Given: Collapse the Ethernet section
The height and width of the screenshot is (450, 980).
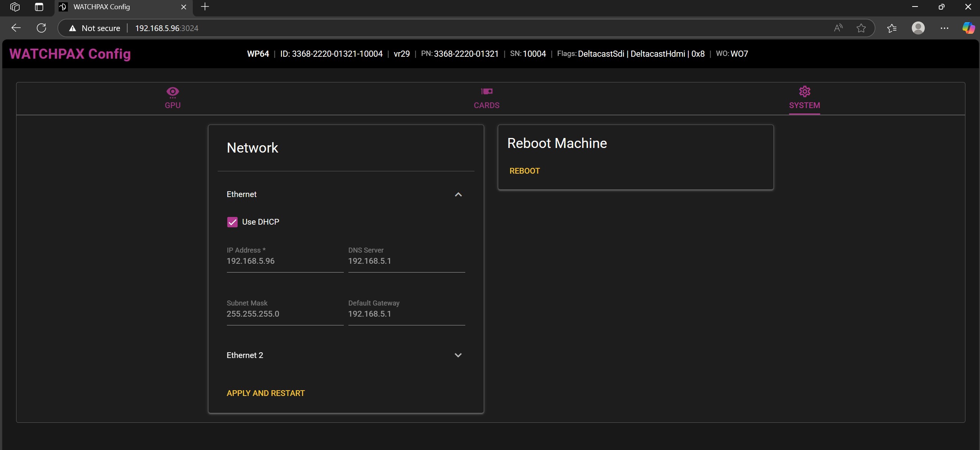Looking at the screenshot, I should click(x=458, y=195).
